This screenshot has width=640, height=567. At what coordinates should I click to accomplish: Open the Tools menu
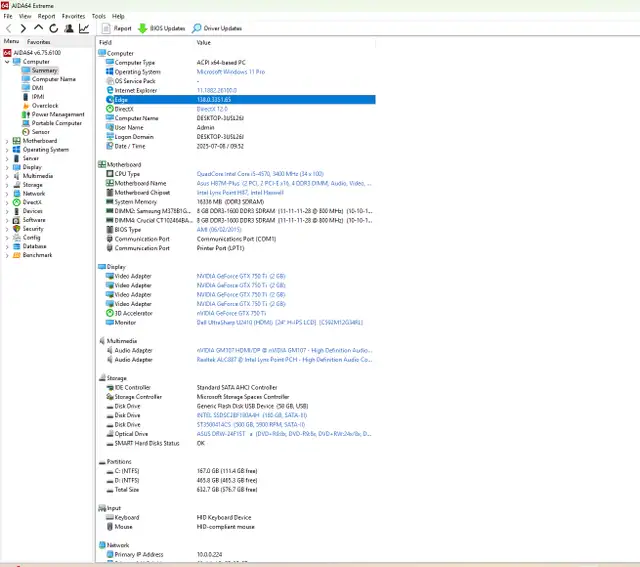tap(98, 16)
